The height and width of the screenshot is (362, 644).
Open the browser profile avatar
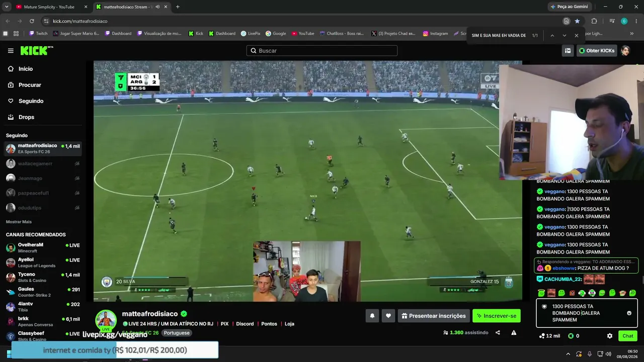click(x=624, y=21)
